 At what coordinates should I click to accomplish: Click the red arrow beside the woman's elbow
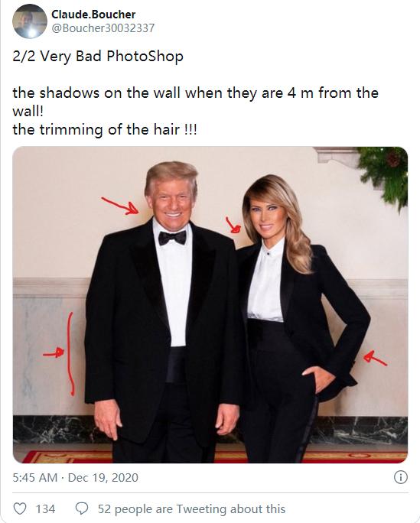(x=375, y=359)
